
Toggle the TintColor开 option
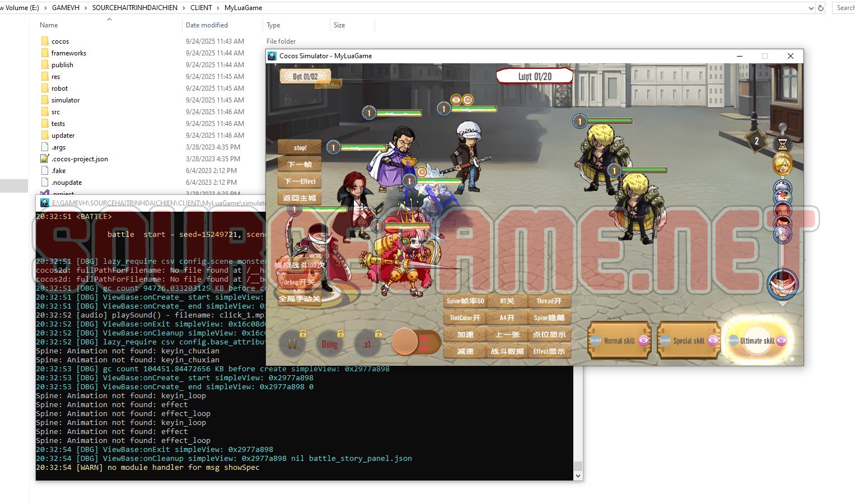(465, 318)
